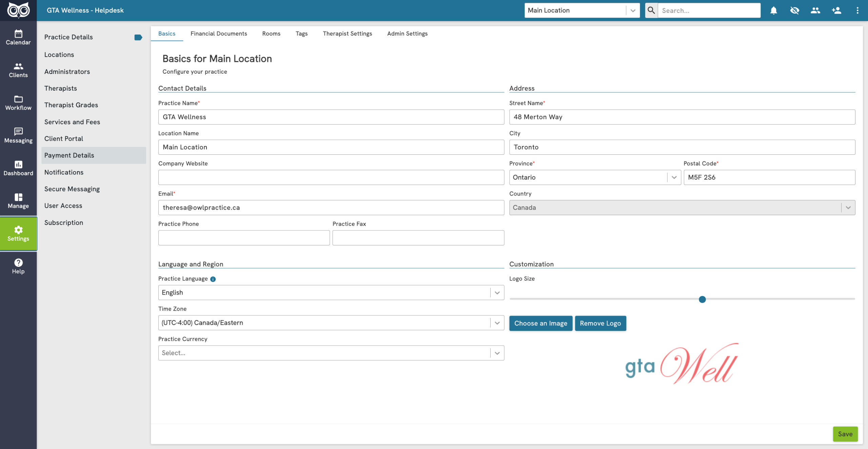Toggle the privacy eye icon
The width and height of the screenshot is (868, 449).
(794, 11)
